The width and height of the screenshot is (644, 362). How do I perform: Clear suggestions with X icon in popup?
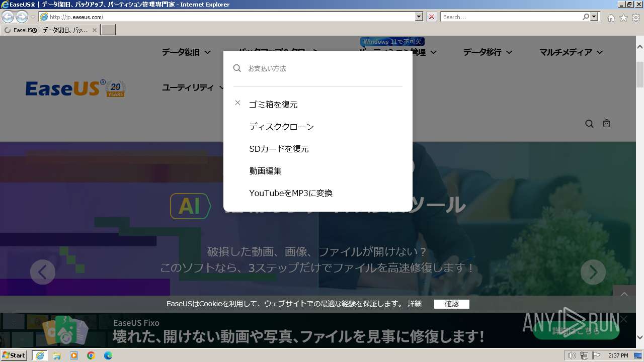(237, 103)
